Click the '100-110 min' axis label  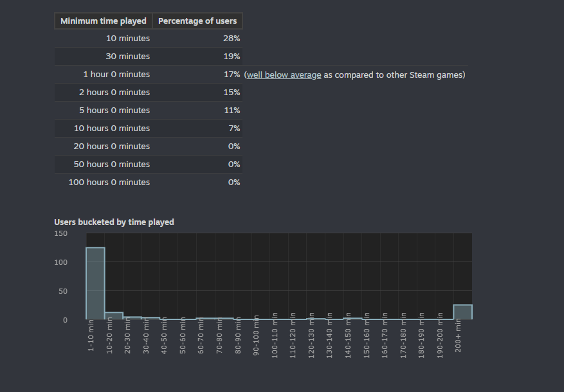275,335
